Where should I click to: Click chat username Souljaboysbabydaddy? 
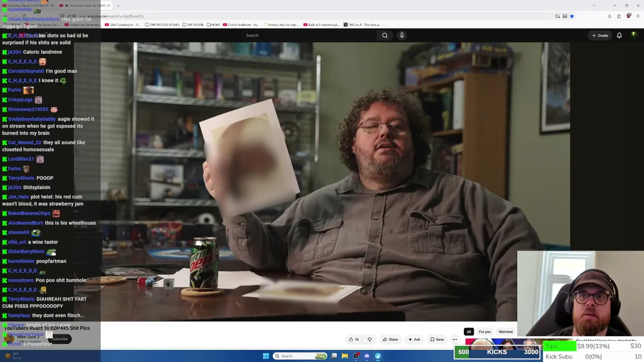[32, 119]
